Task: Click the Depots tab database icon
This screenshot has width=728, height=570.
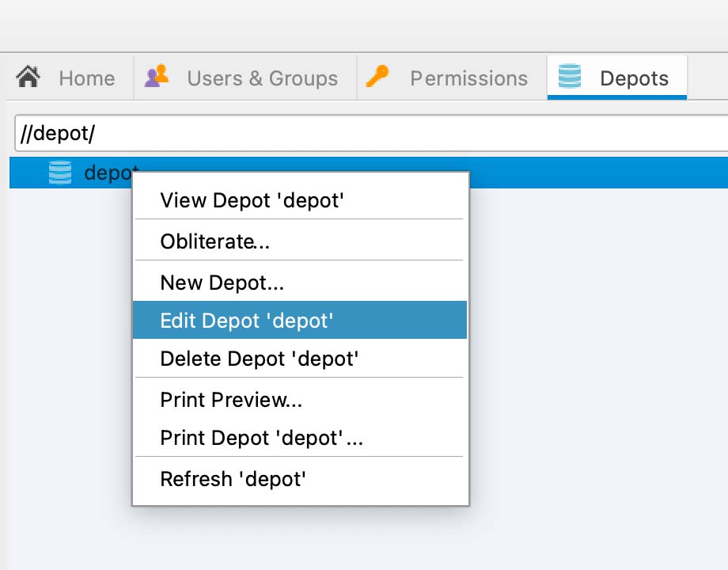Action: click(569, 76)
